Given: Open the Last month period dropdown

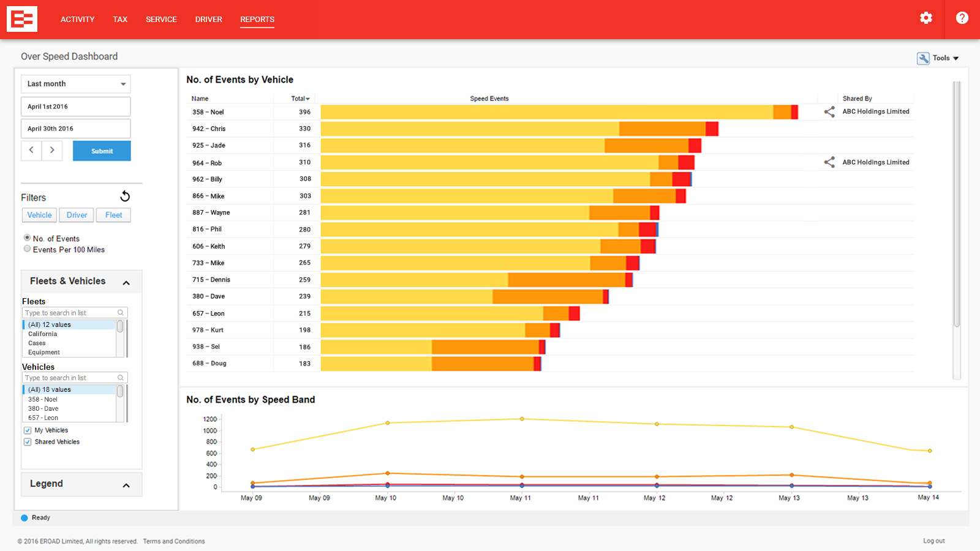Looking at the screenshot, I should (x=76, y=84).
